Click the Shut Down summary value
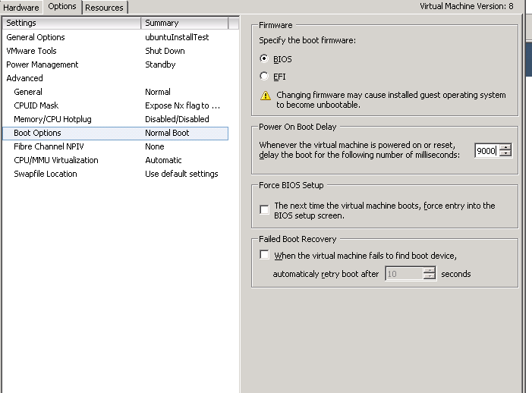532x393 pixels. (x=165, y=51)
